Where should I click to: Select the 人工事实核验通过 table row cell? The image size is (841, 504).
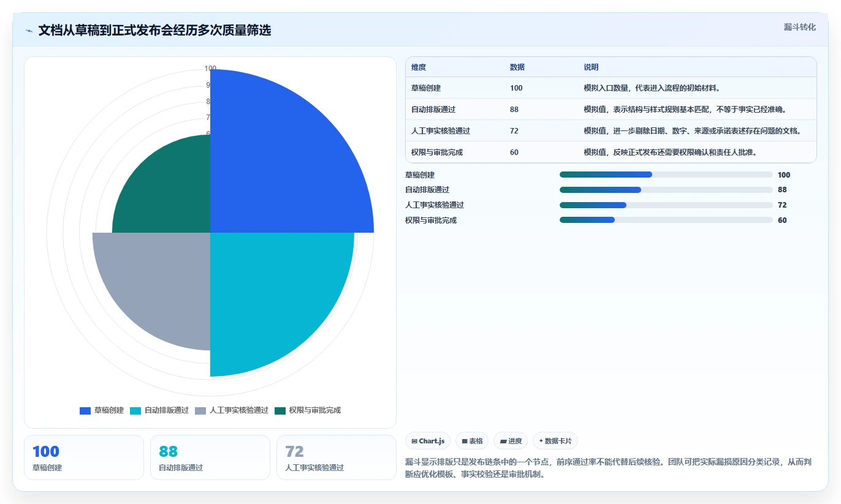click(x=441, y=131)
